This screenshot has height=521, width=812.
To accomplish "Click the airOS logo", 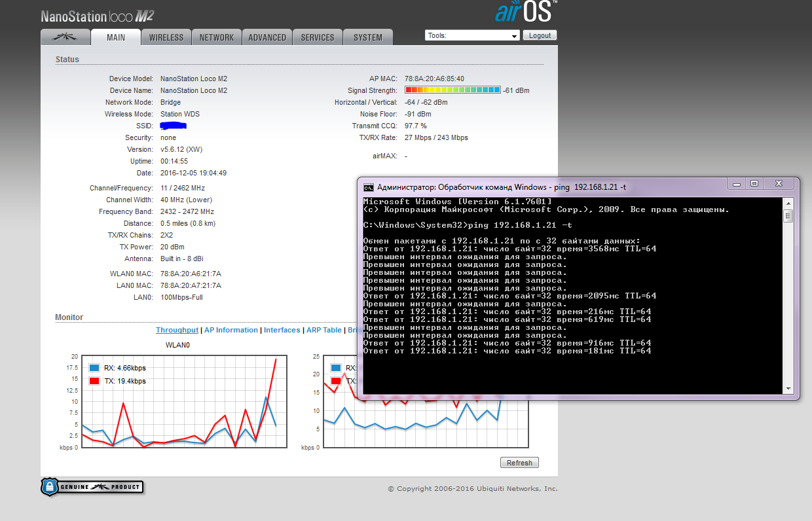I will click(526, 11).
